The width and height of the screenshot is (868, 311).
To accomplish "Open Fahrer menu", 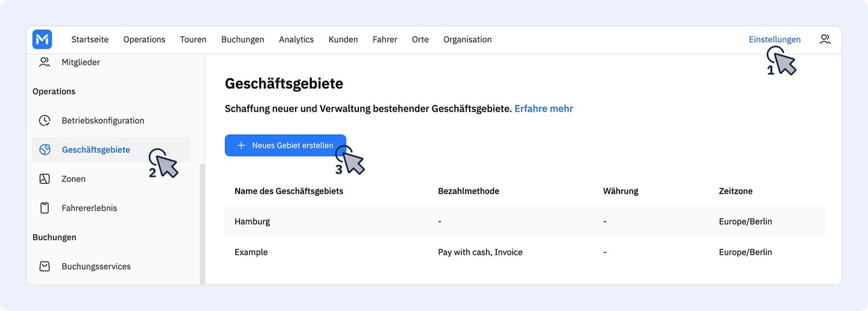I will coord(385,39).
